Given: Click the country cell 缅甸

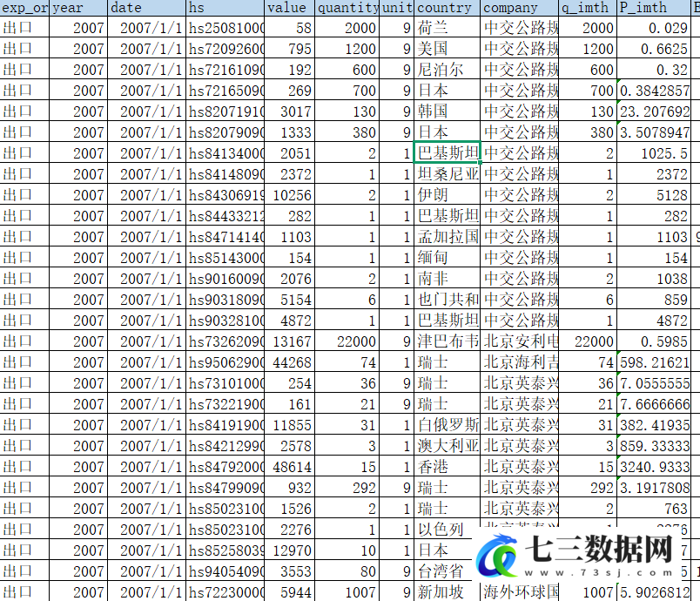Looking at the screenshot, I should [x=448, y=258].
